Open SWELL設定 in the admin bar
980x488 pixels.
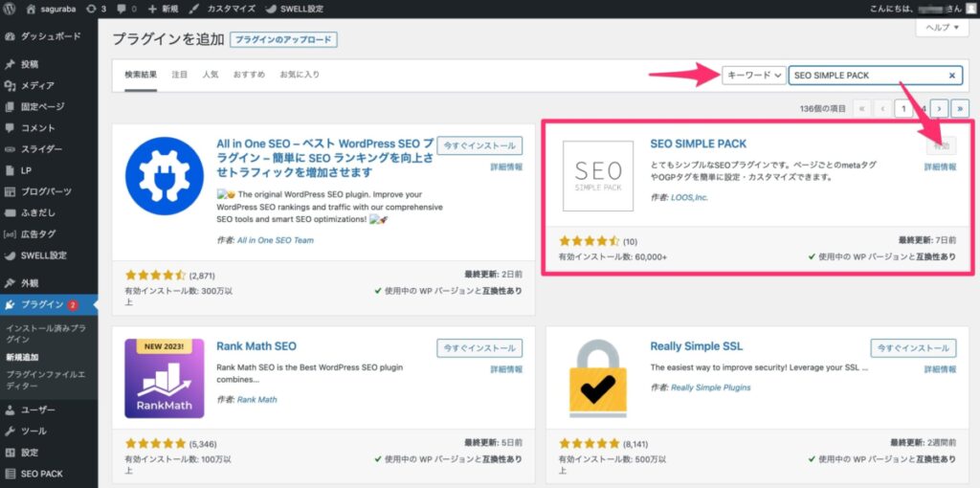pos(294,9)
